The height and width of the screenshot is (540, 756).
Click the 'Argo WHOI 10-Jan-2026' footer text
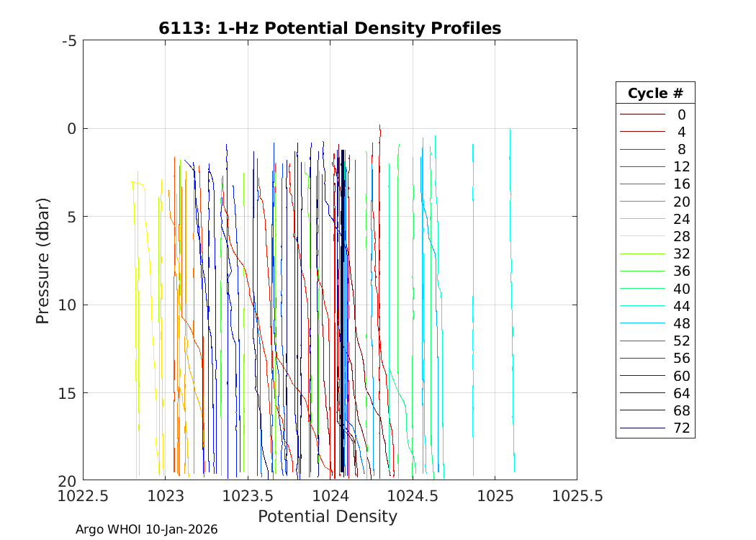[x=146, y=529]
